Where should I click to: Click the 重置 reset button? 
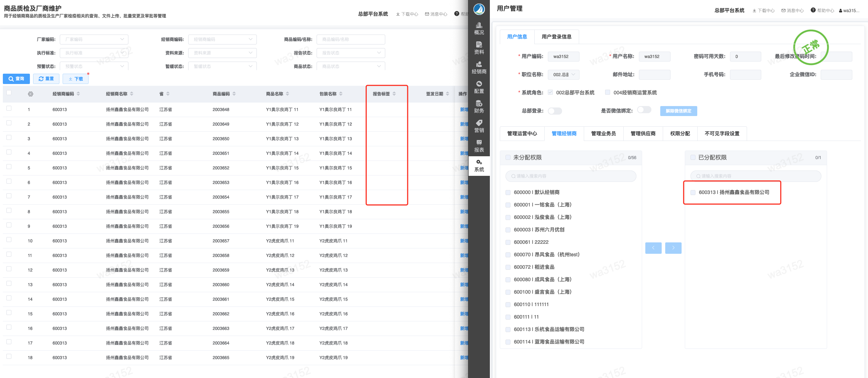(x=46, y=79)
